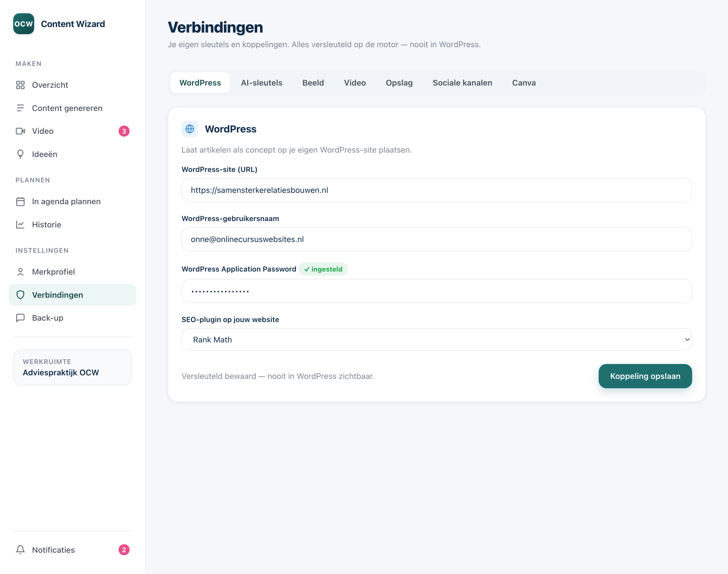Click the Content genereren lines icon
The height and width of the screenshot is (574, 728).
20,108
